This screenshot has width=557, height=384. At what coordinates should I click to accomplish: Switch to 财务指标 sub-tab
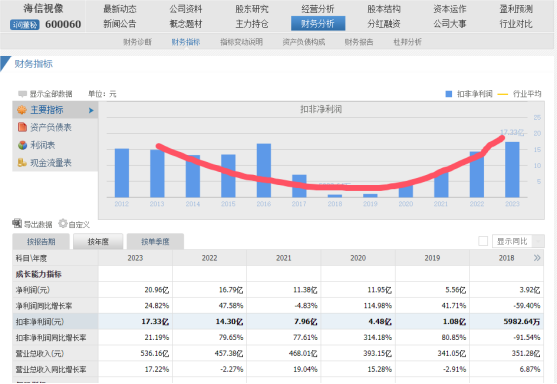(x=186, y=42)
